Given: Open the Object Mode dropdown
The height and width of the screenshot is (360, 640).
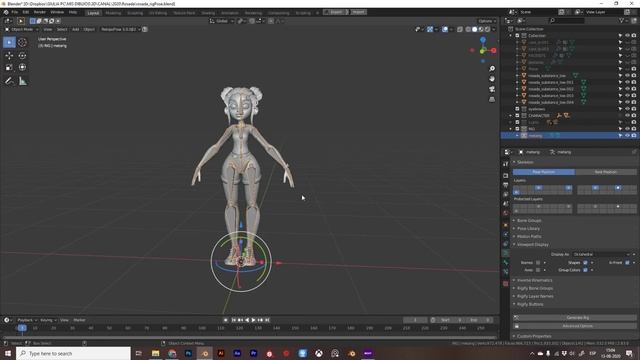Looking at the screenshot, I should pyautogui.click(x=21, y=29).
